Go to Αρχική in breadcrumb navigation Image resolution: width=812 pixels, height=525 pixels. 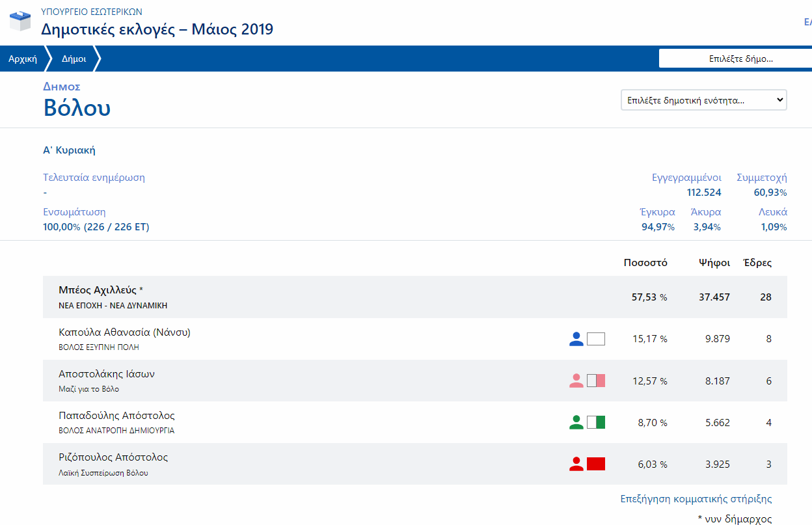(22, 59)
